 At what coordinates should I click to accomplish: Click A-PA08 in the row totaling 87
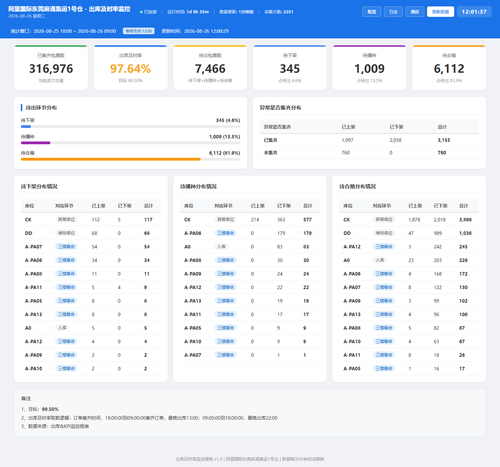352,328
